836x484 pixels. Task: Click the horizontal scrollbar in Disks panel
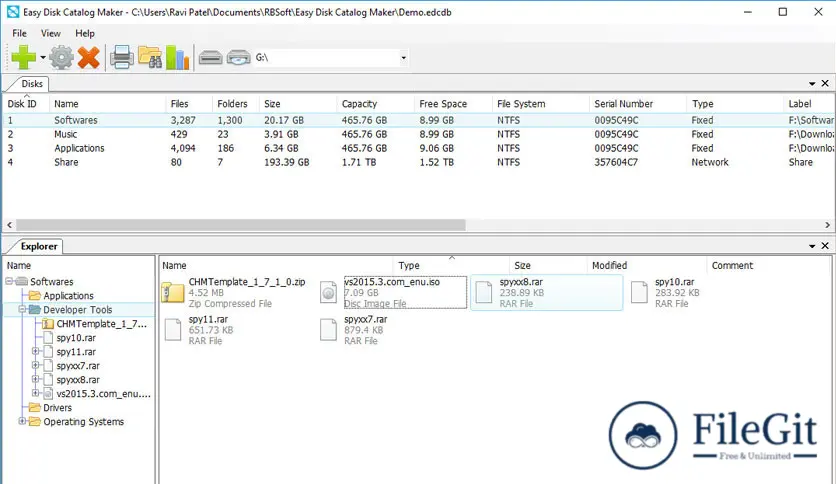(x=240, y=225)
